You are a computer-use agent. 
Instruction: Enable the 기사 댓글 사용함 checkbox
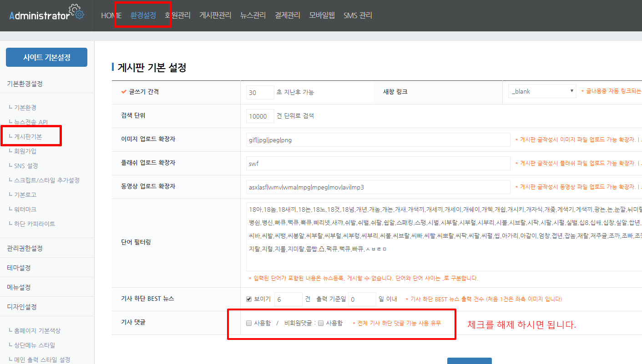coord(249,323)
